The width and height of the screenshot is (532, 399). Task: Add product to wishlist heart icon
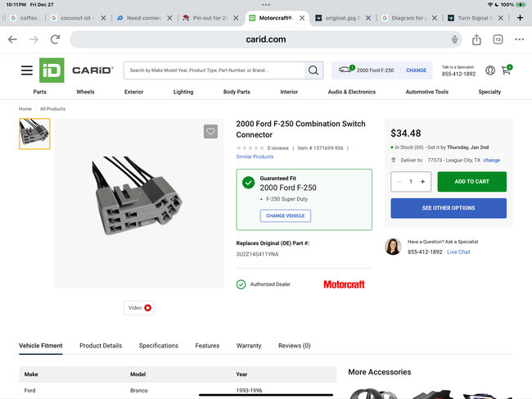point(210,131)
